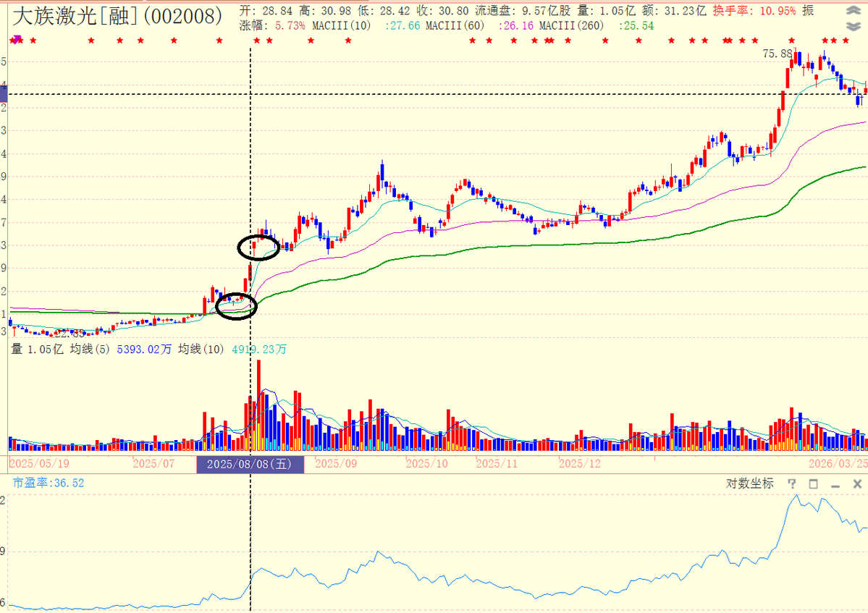Viewport: 868px width, 613px height.
Task: Click the 涨幅: 5.73% text
Action: click(x=271, y=26)
